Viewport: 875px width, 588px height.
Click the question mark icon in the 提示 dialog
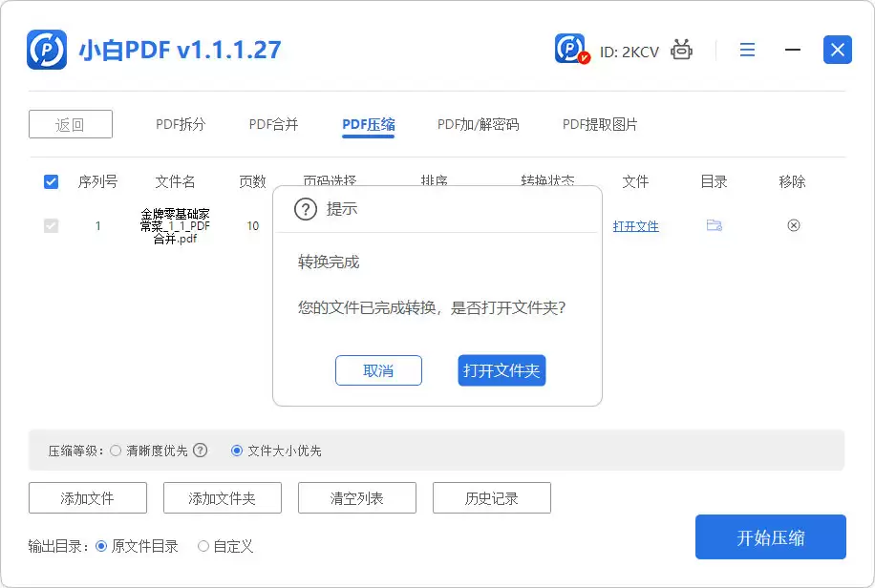pos(305,210)
